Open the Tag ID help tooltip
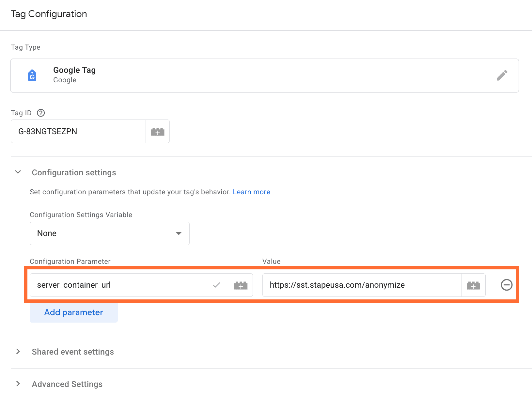The width and height of the screenshot is (532, 399). point(40,113)
